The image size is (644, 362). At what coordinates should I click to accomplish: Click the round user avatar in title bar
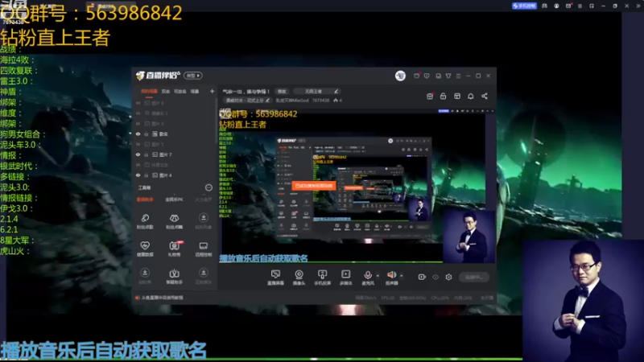pyautogui.click(x=400, y=76)
